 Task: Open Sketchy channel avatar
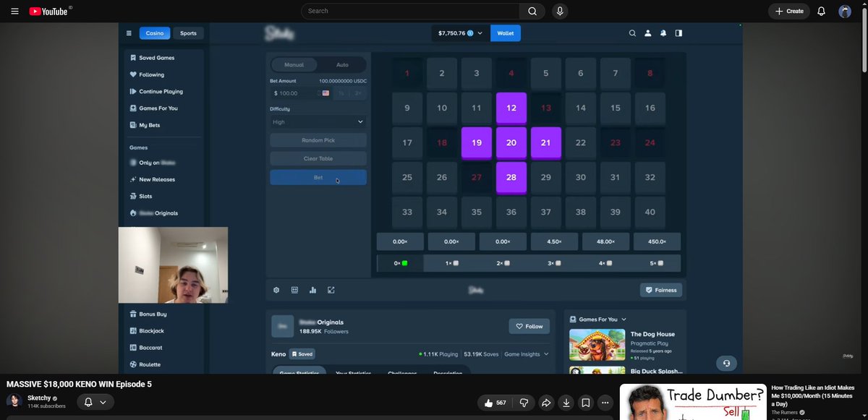[x=14, y=402]
